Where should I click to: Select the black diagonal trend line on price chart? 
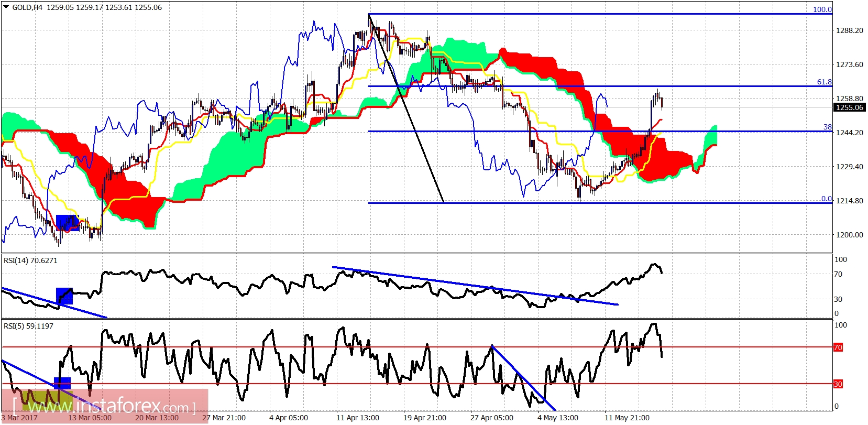(x=406, y=108)
